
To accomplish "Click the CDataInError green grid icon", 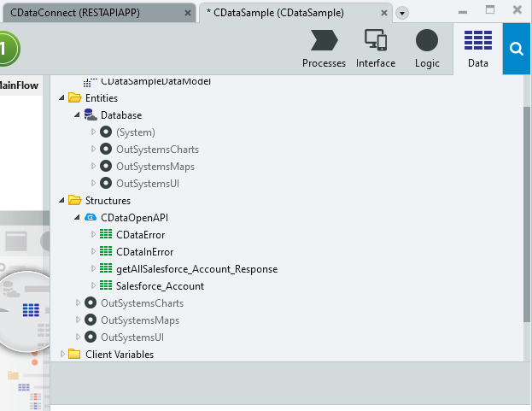I will 106,251.
